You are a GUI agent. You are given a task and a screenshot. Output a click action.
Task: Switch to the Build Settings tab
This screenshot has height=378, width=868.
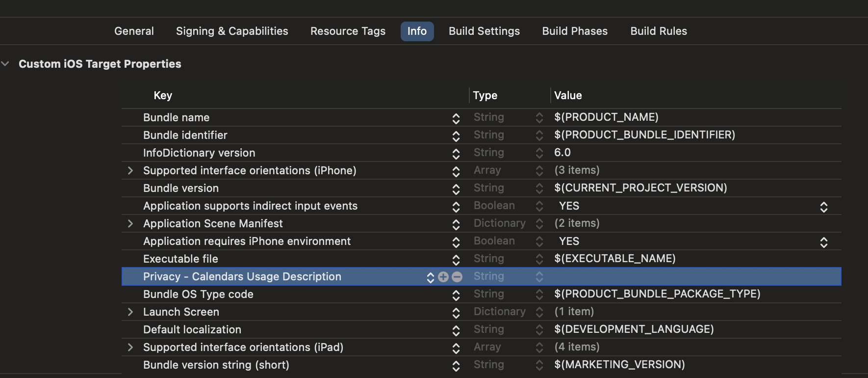click(x=484, y=31)
